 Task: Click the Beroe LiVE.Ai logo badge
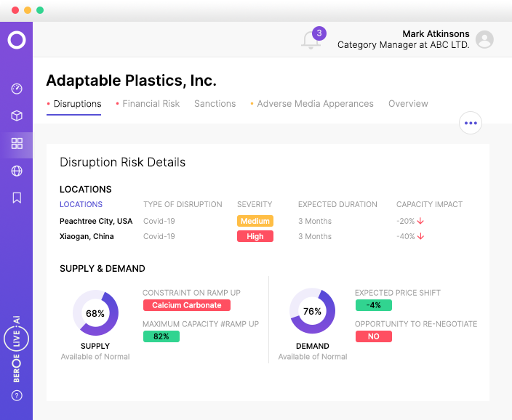pyautogui.click(x=17, y=349)
